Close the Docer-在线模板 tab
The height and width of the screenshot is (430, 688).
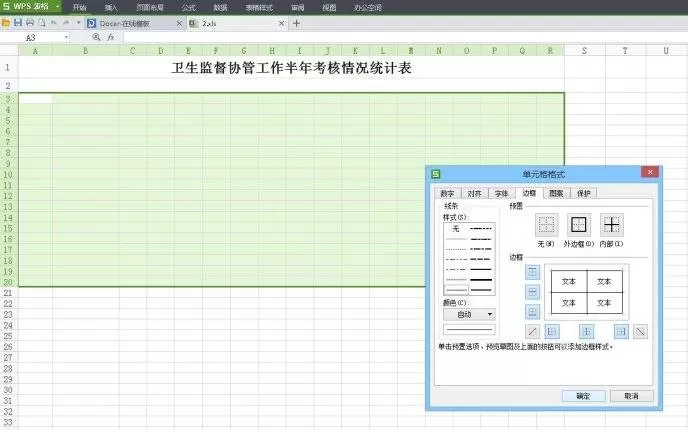(179, 24)
